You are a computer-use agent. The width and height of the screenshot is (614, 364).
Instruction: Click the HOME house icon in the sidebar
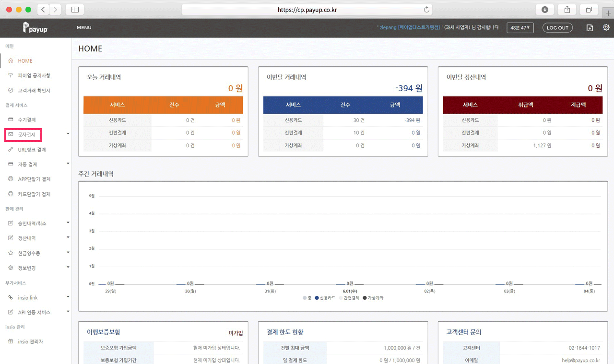11,61
